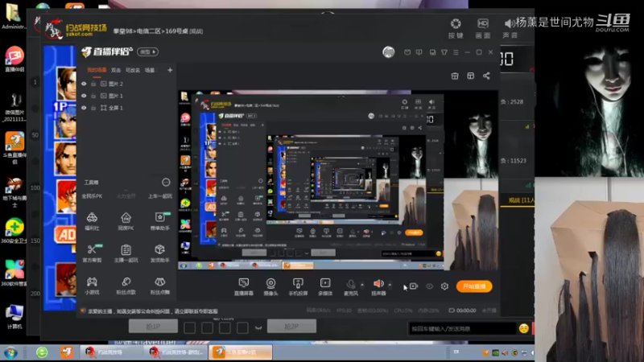
Task: Collapse the 工具箱 toolbox section
Action: pyautogui.click(x=166, y=183)
